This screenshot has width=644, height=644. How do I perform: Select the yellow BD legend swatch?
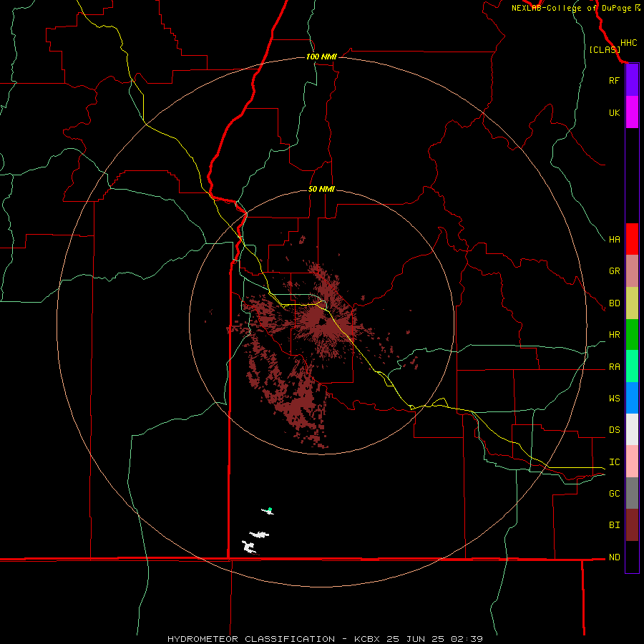coord(632,303)
